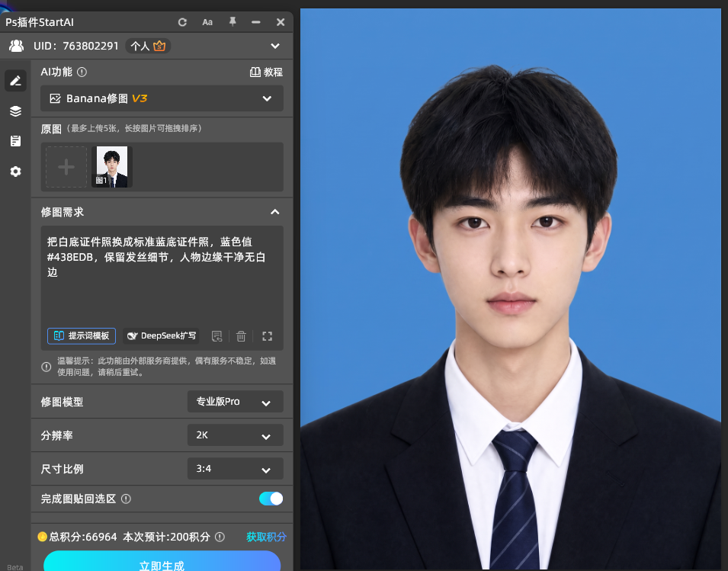Click the info icon beside 完成图贴回选区
This screenshot has height=571, width=728.
(126, 499)
